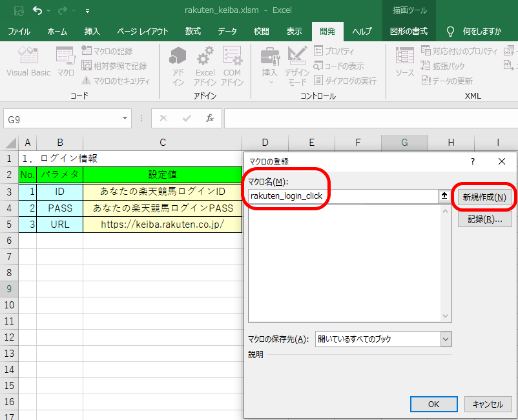
Task: Open the 校閲 tab
Action: 262,32
